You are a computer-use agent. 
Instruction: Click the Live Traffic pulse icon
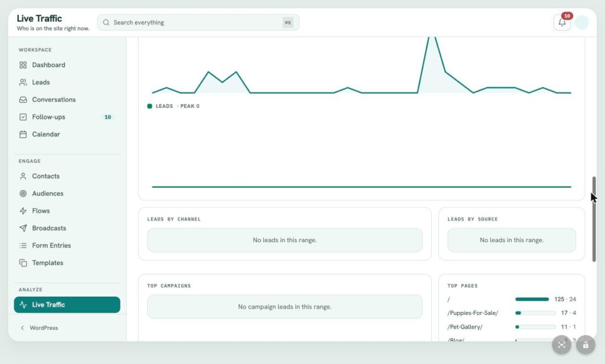coord(23,304)
